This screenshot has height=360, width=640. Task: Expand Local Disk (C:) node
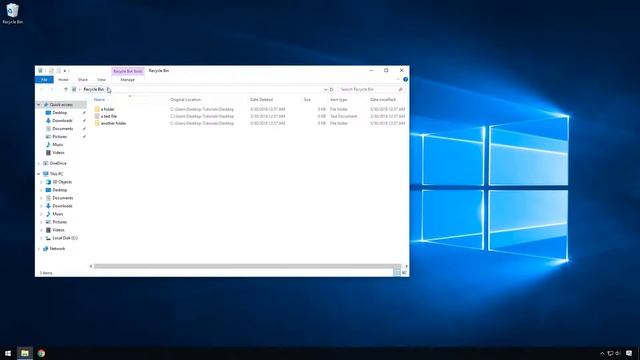(x=42, y=238)
